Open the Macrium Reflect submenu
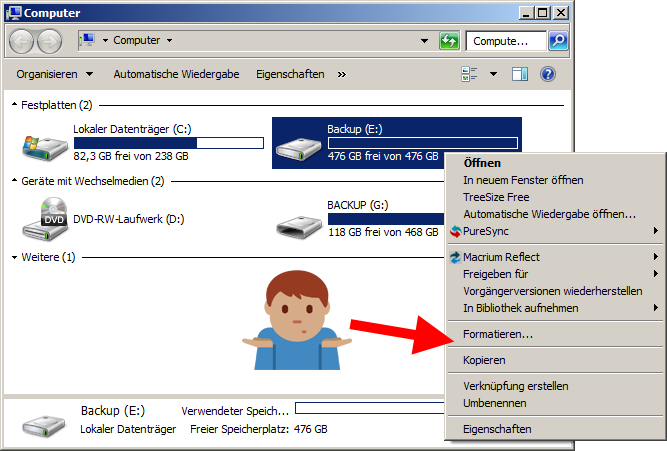This screenshot has width=667, height=451. 555,257
